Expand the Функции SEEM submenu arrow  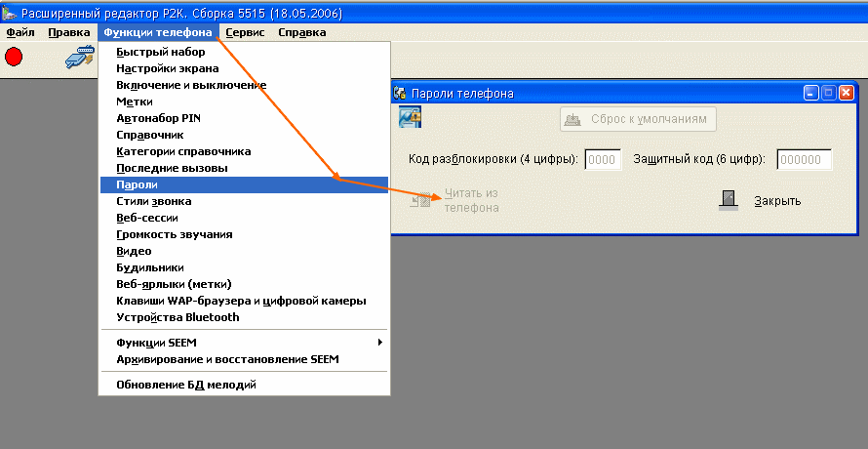point(379,343)
